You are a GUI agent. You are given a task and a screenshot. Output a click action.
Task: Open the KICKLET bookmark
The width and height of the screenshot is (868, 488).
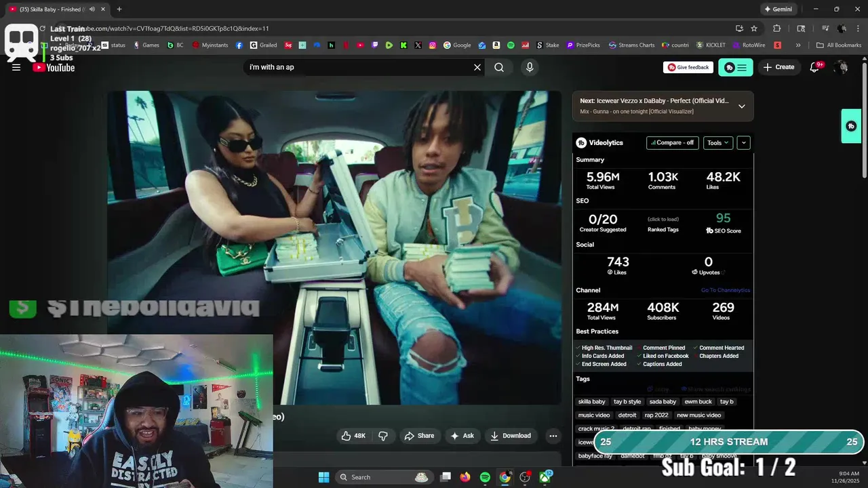(x=711, y=45)
